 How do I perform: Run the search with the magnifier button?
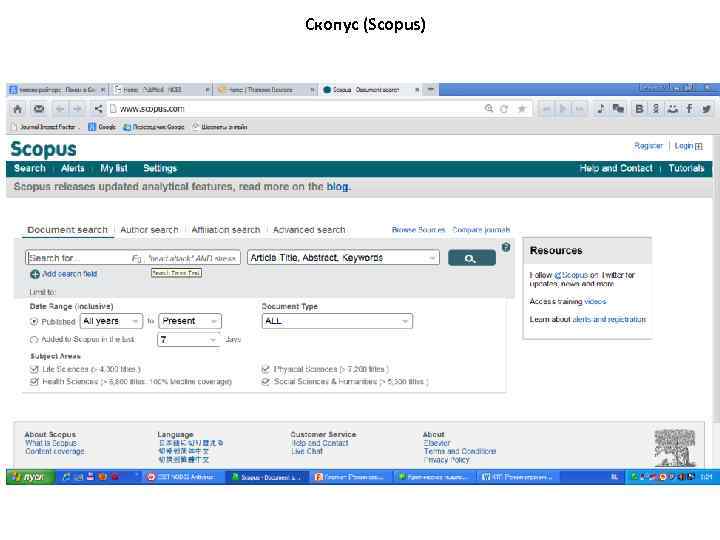point(472,258)
